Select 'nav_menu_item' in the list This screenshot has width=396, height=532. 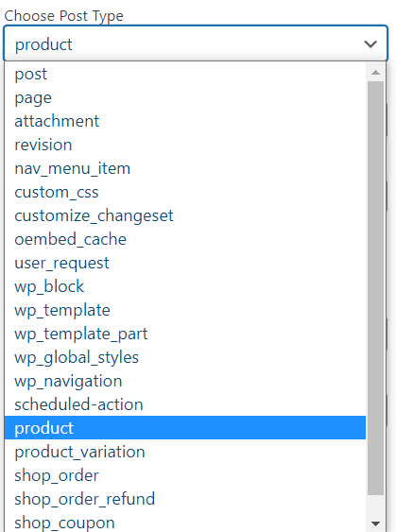pyautogui.click(x=185, y=168)
